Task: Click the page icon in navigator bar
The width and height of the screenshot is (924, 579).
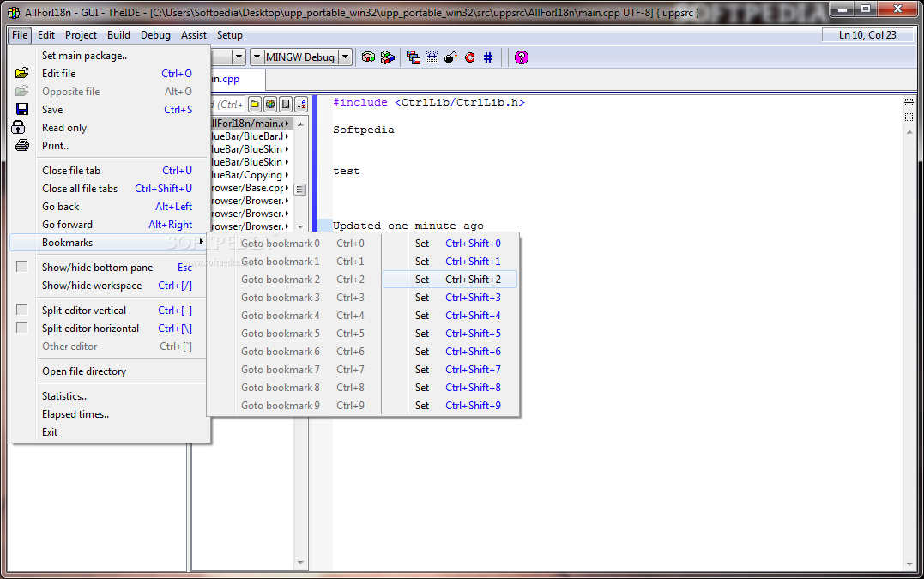Action: point(286,105)
